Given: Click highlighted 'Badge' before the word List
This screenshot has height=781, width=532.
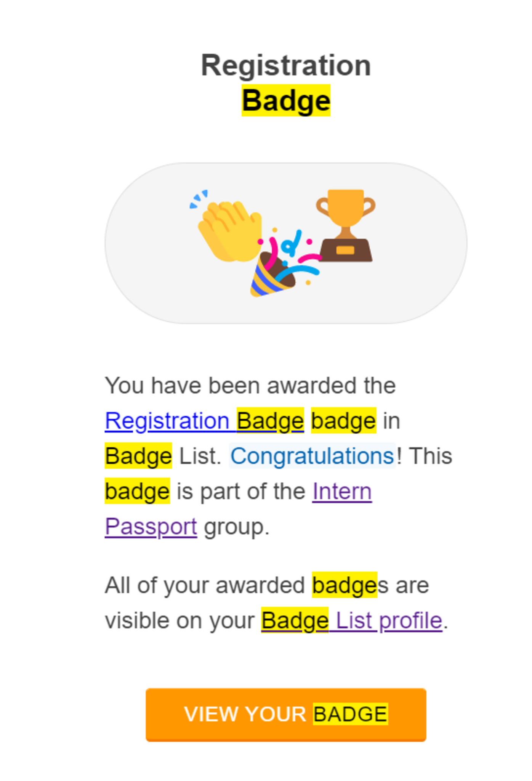Looking at the screenshot, I should (138, 456).
